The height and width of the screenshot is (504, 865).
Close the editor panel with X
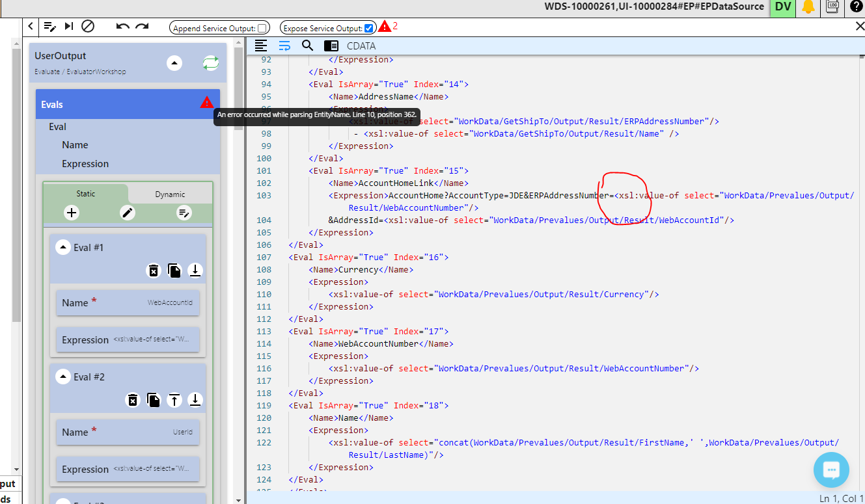859,27
